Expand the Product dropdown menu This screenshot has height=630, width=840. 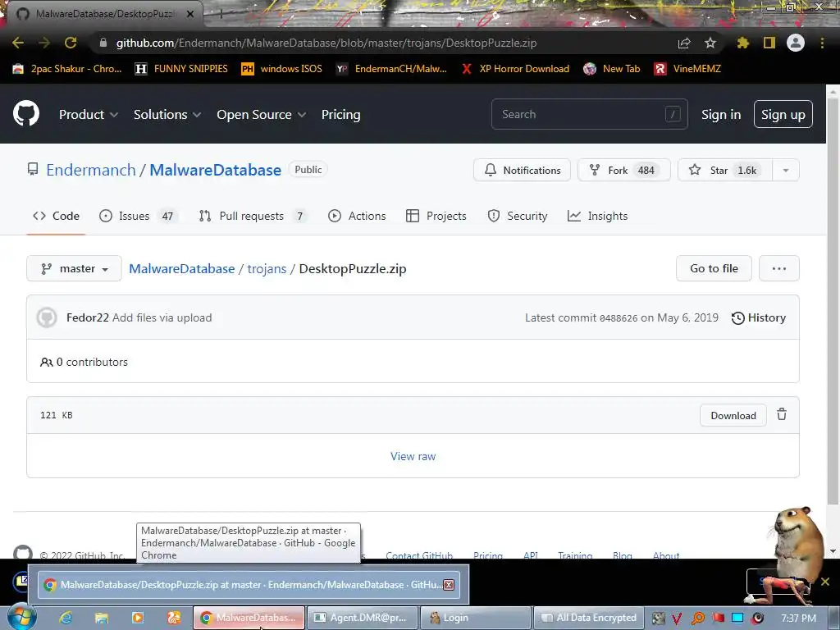89,114
